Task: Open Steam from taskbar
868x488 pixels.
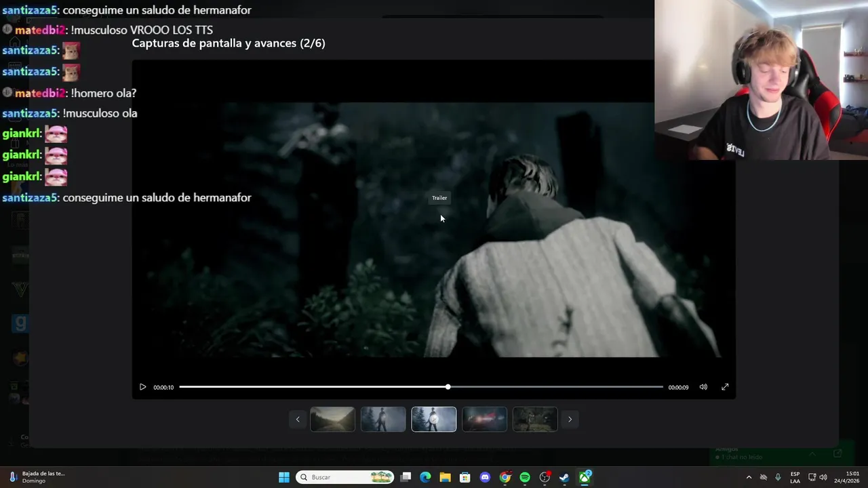Action: click(564, 477)
